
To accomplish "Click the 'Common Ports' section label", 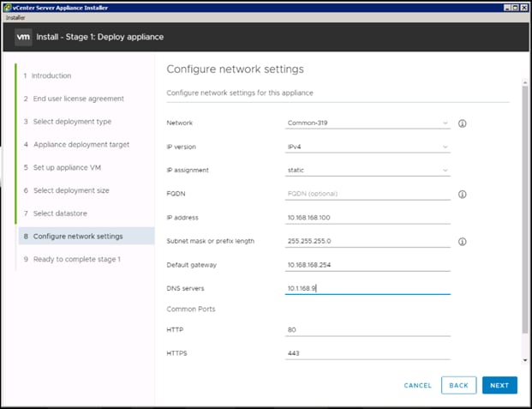I will (191, 310).
